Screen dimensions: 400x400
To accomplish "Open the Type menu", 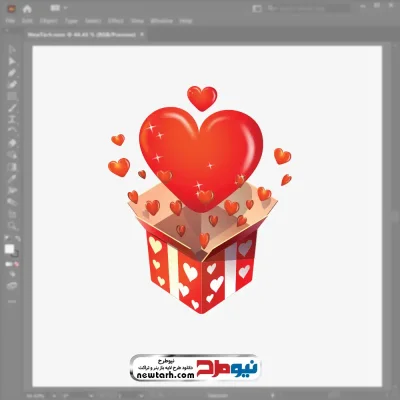I will (x=71, y=21).
